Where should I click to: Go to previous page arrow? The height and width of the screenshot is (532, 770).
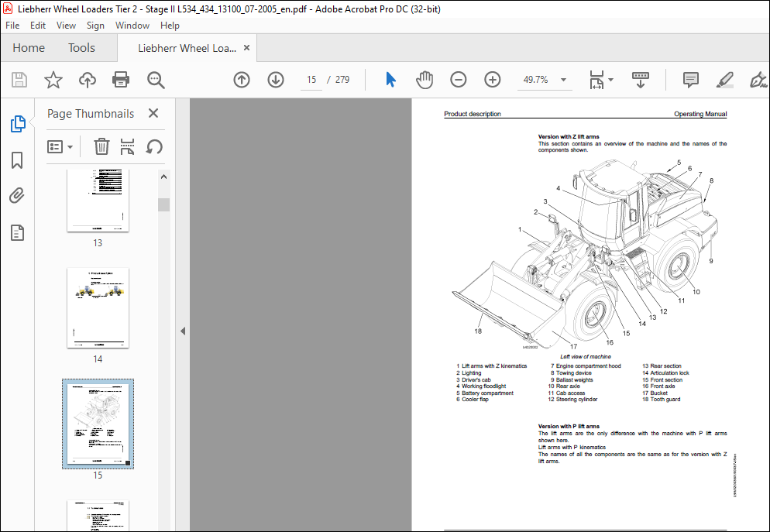242,80
